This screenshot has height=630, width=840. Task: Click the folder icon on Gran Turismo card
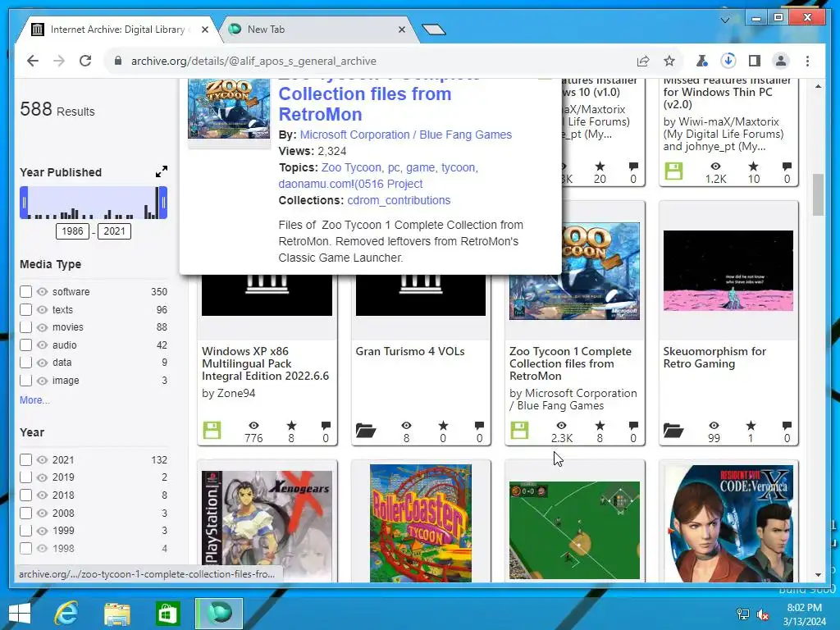point(366,430)
